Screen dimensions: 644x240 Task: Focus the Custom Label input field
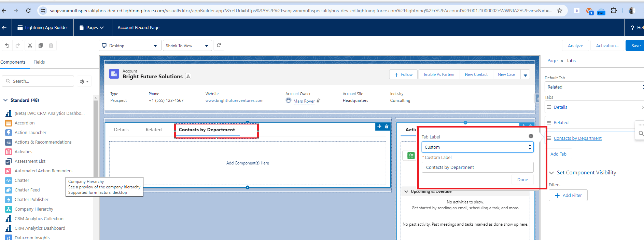(477, 167)
